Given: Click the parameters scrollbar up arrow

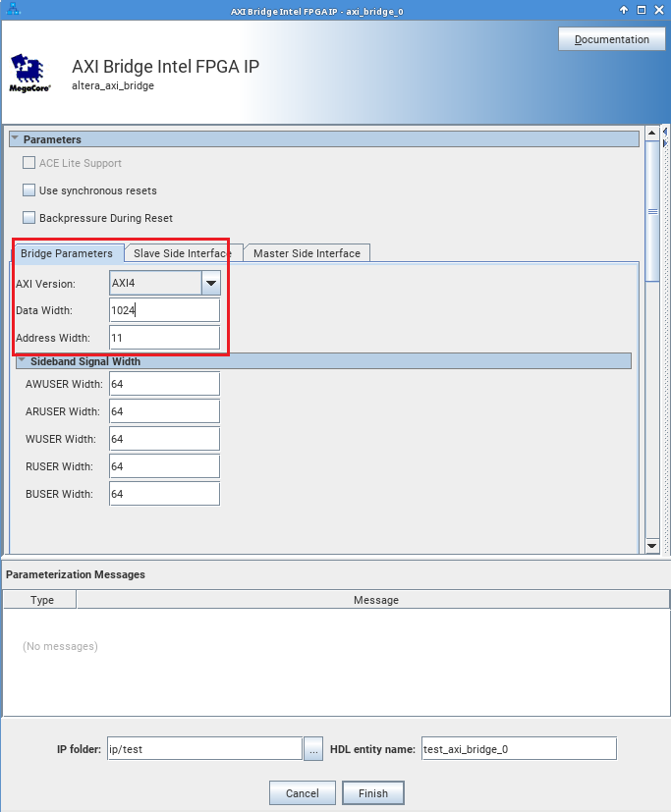Looking at the screenshot, I should (x=651, y=134).
